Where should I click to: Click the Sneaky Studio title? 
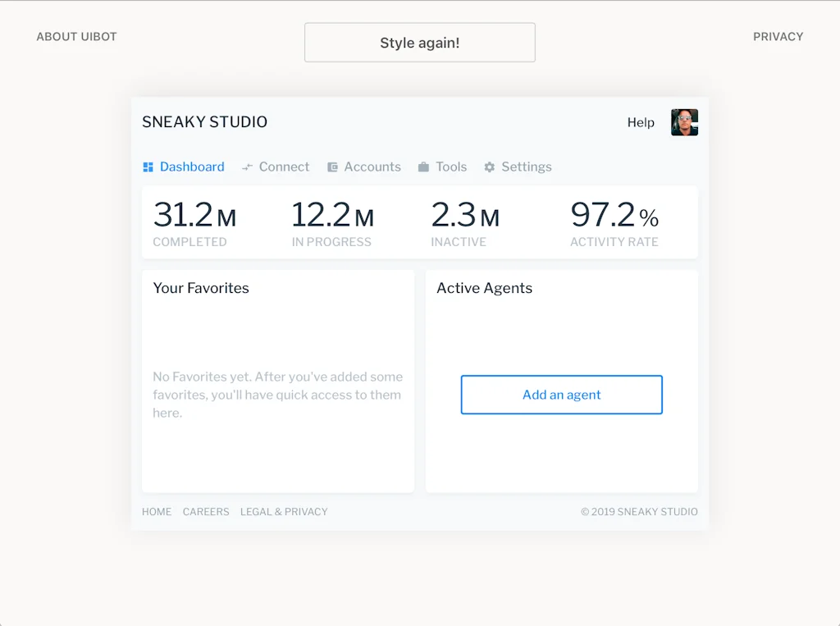tap(205, 122)
